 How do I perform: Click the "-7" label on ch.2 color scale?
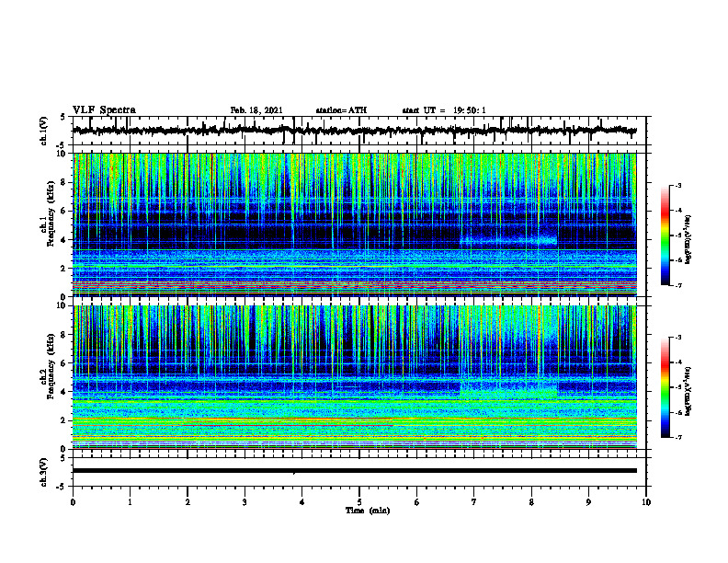pyautogui.click(x=678, y=437)
